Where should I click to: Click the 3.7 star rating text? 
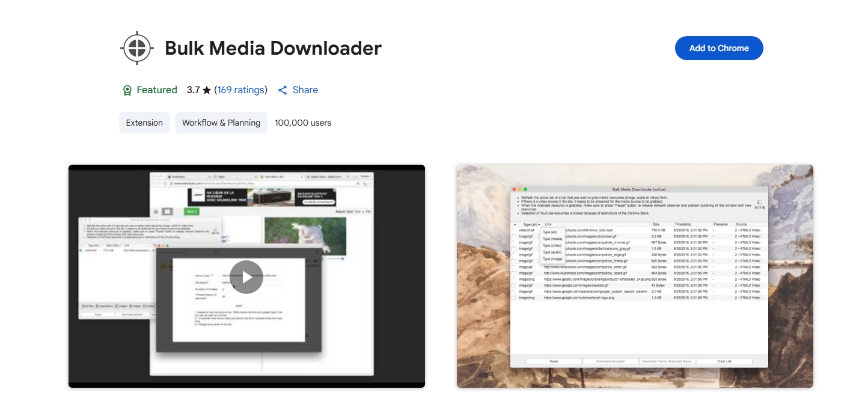pyautogui.click(x=199, y=90)
